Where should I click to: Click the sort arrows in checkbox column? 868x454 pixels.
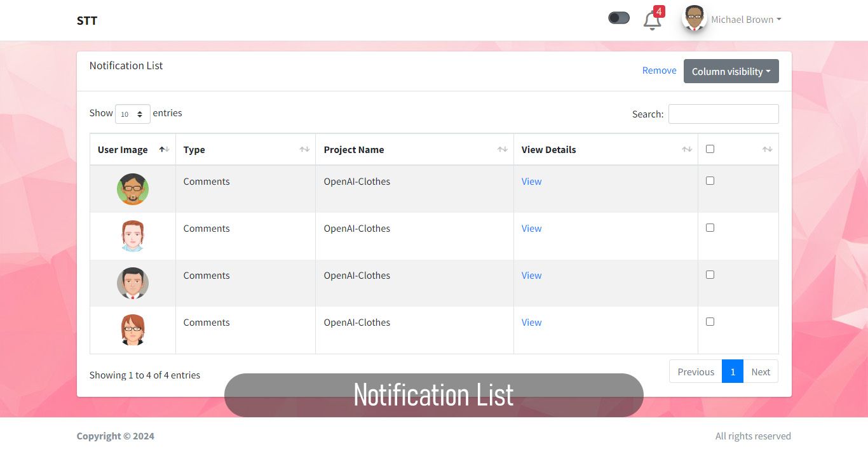[767, 149]
